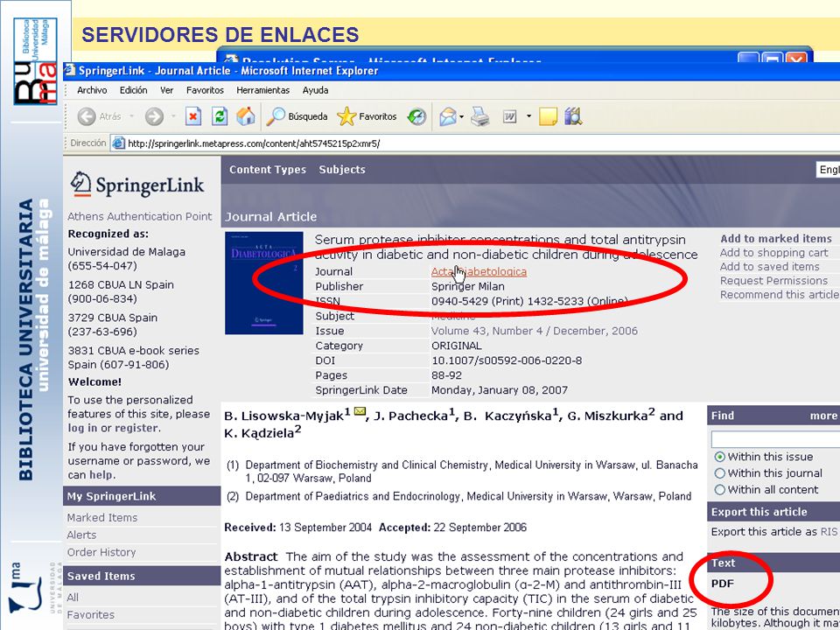Screen dimensions: 840x630
Task: Open the Subjects tab
Action: [x=342, y=169]
